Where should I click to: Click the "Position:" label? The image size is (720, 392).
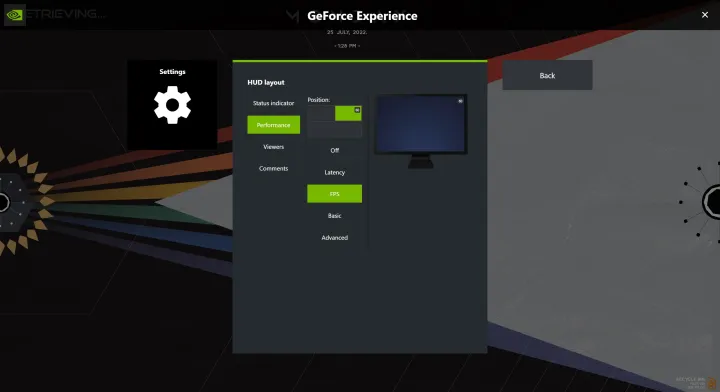pyautogui.click(x=319, y=100)
